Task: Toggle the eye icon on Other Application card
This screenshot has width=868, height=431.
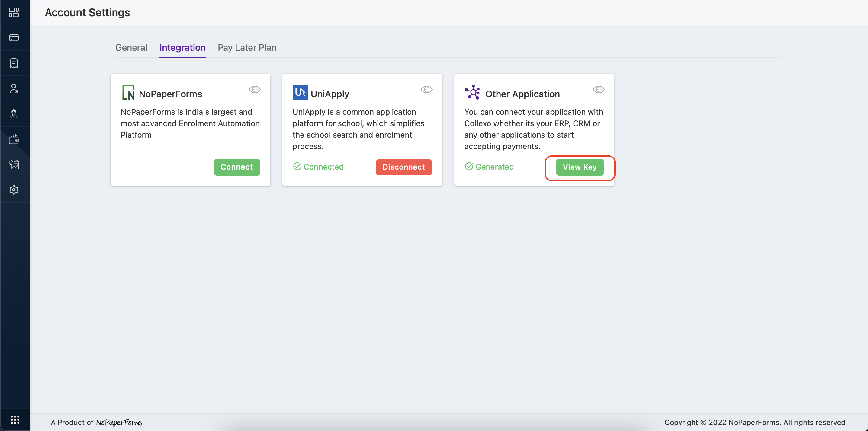Action: 599,90
